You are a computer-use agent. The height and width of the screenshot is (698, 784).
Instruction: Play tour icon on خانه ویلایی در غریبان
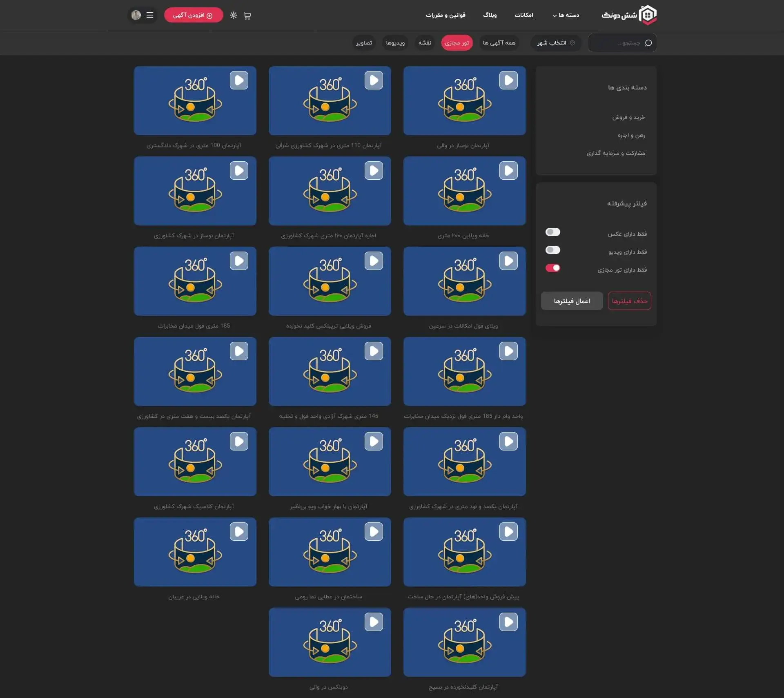[x=239, y=532]
